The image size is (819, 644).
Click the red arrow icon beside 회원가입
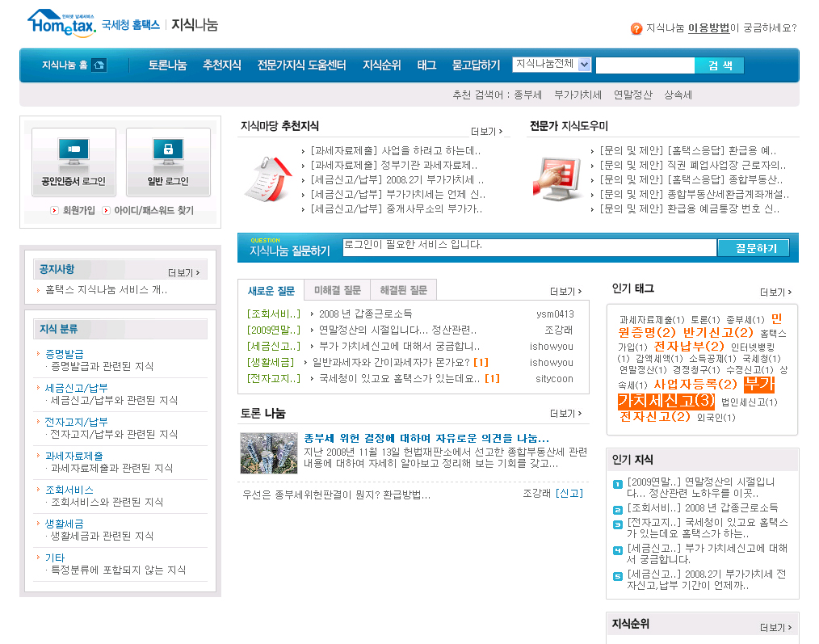tap(54, 211)
